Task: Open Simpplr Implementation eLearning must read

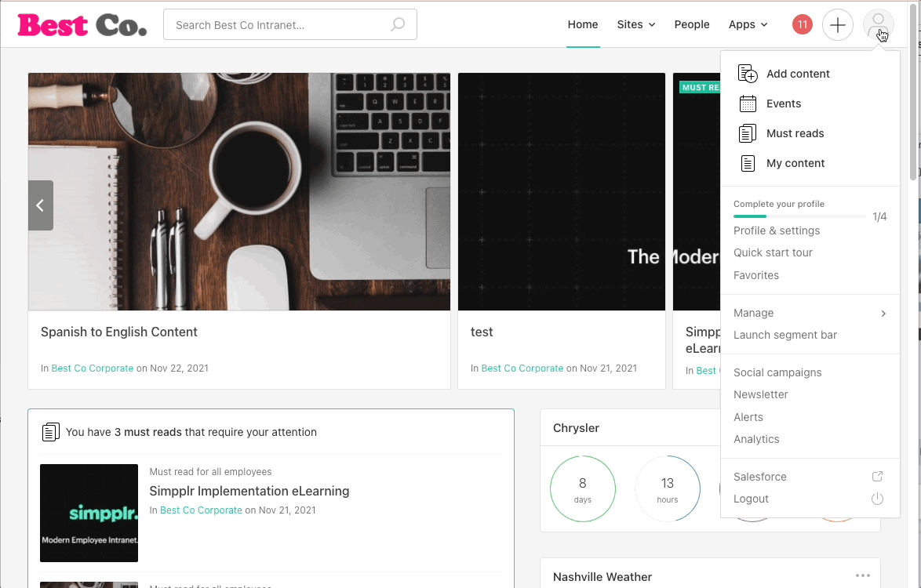Action: [x=249, y=491]
